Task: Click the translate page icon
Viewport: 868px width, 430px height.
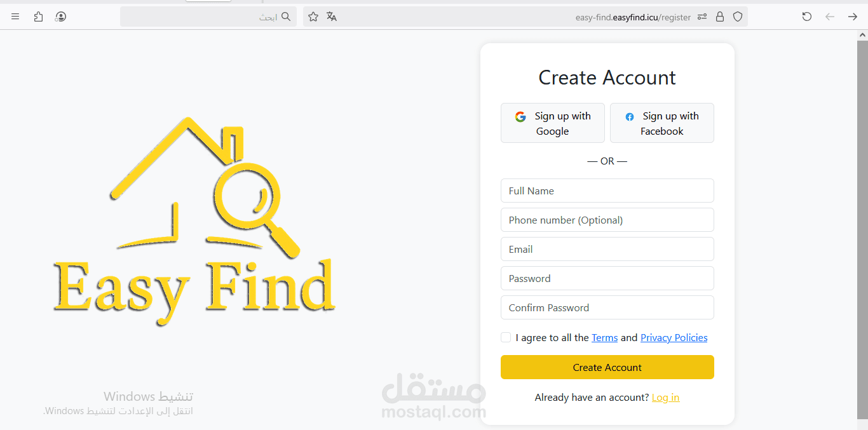Action: pos(332,17)
